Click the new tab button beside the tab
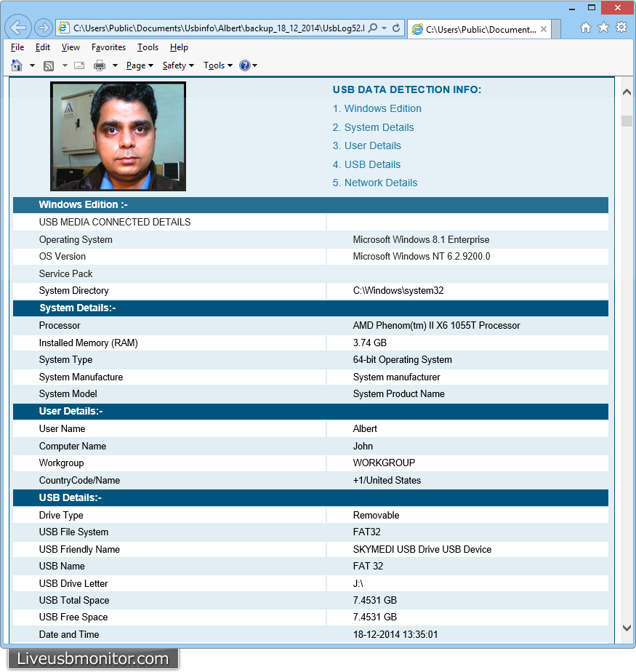This screenshot has height=672, width=636. [556, 29]
